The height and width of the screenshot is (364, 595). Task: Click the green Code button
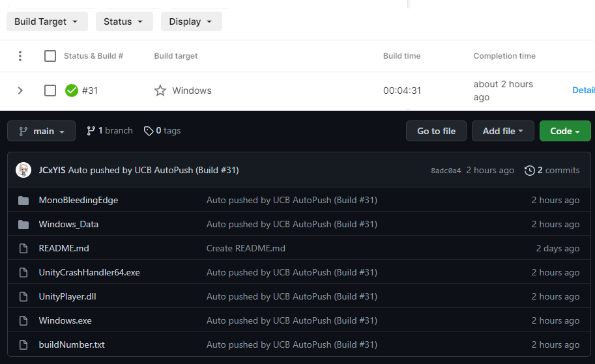point(564,131)
